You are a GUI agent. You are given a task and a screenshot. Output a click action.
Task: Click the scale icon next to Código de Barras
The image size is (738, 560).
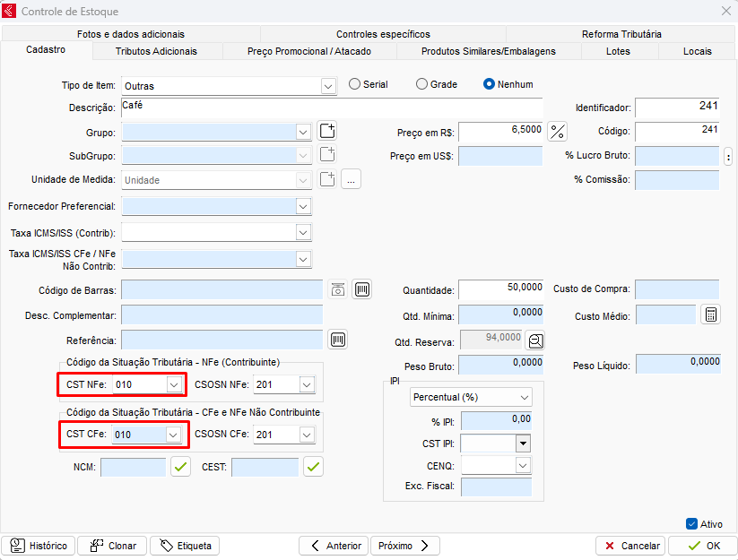[337, 289]
